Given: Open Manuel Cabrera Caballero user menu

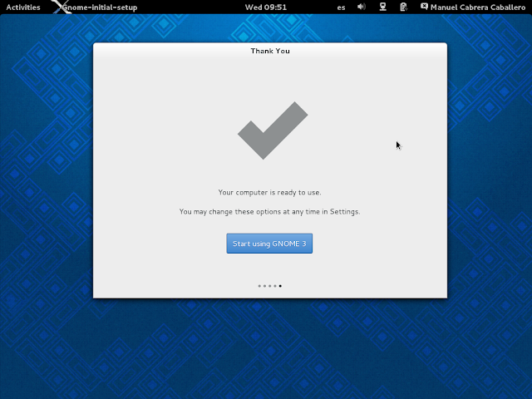Looking at the screenshot, I should pyautogui.click(x=478, y=7).
